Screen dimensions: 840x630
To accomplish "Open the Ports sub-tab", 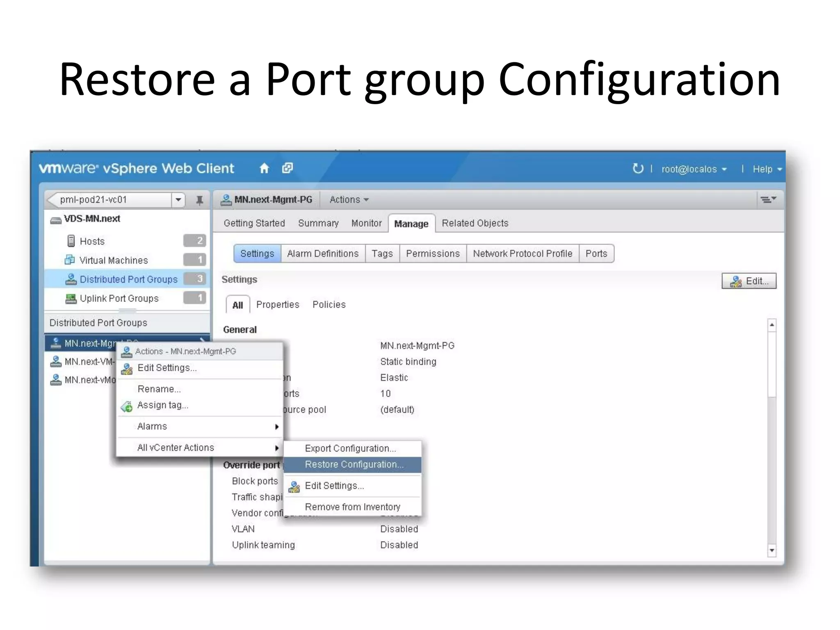I will coord(596,253).
